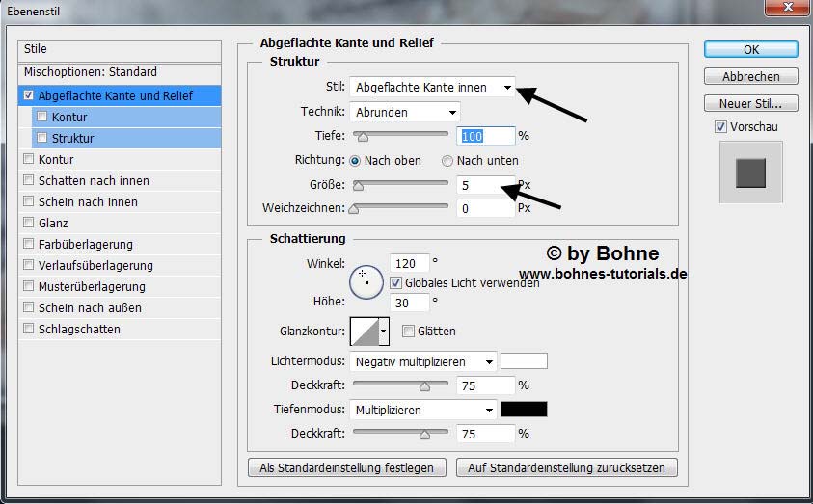Toggle the Vorschau preview checkbox
813x504 pixels.
[720, 127]
